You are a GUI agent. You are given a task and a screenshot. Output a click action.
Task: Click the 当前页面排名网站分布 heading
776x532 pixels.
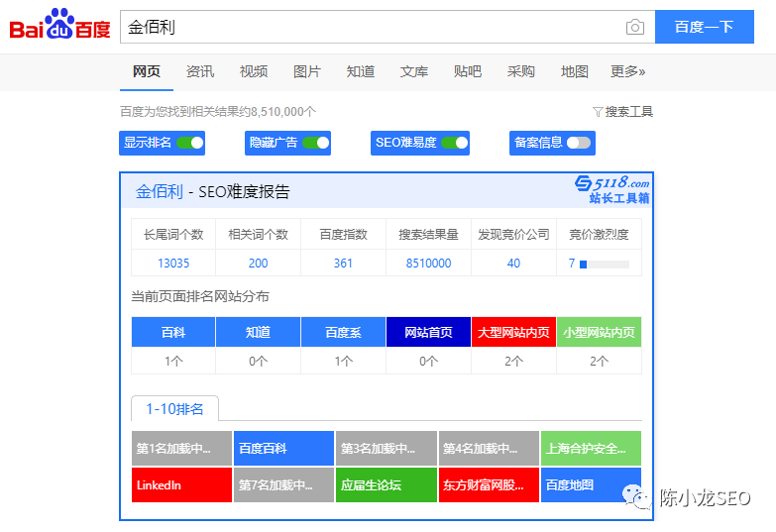coord(200,296)
